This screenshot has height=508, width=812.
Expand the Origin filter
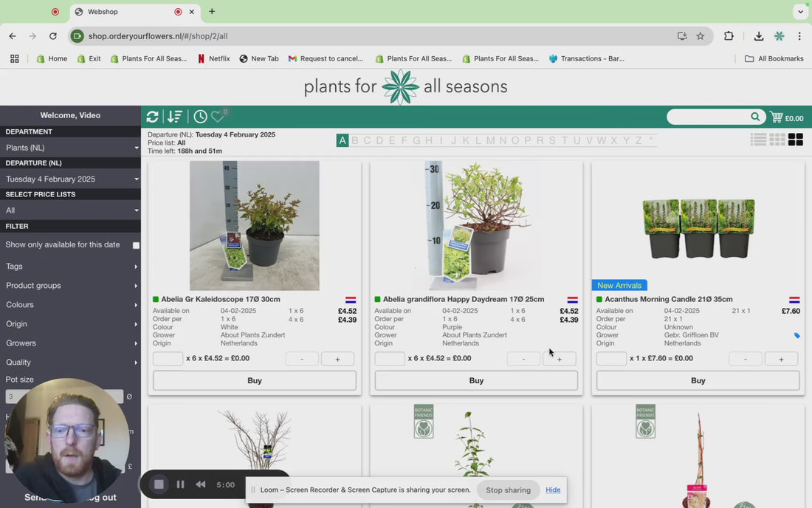[x=70, y=323]
